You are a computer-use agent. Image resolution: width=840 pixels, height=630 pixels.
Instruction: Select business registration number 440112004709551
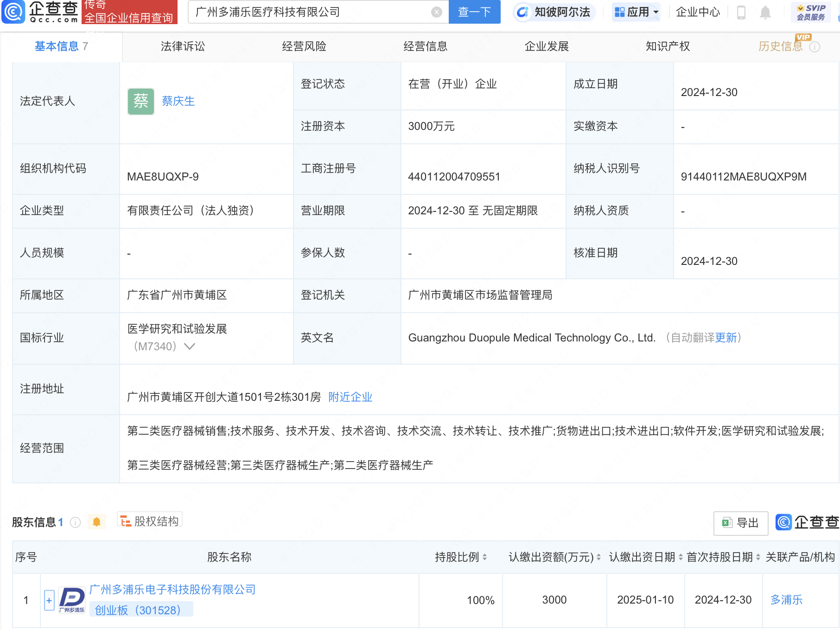coord(454,177)
